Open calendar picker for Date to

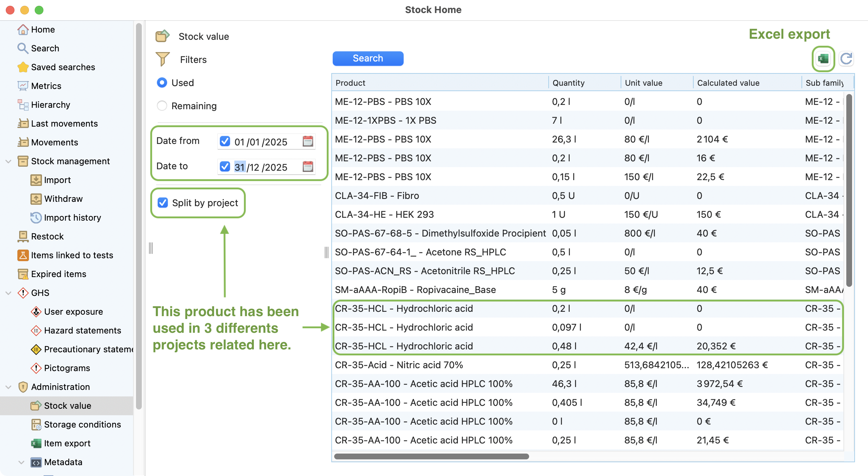308,167
